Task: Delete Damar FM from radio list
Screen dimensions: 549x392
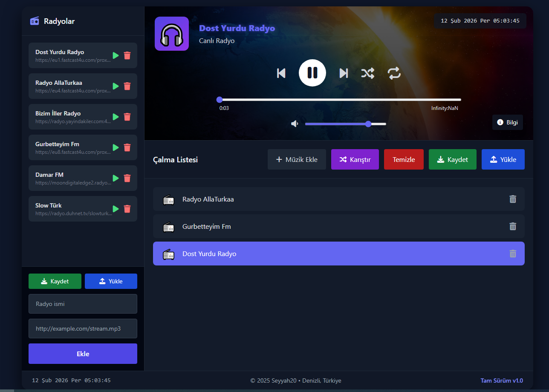Action: click(127, 178)
